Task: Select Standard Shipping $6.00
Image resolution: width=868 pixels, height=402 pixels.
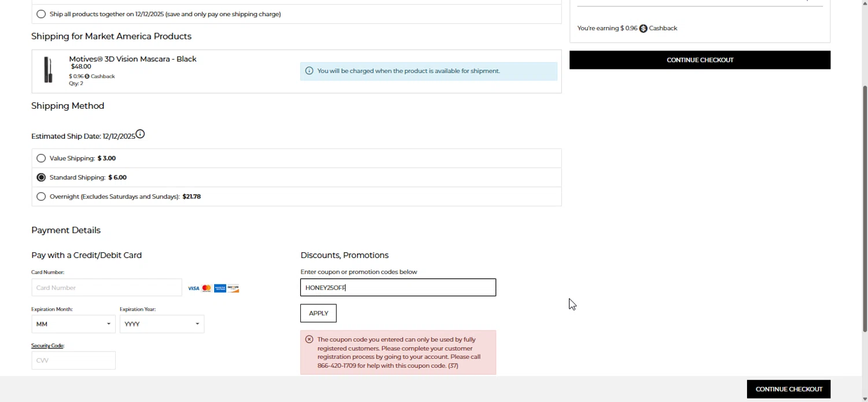Action: pos(41,178)
